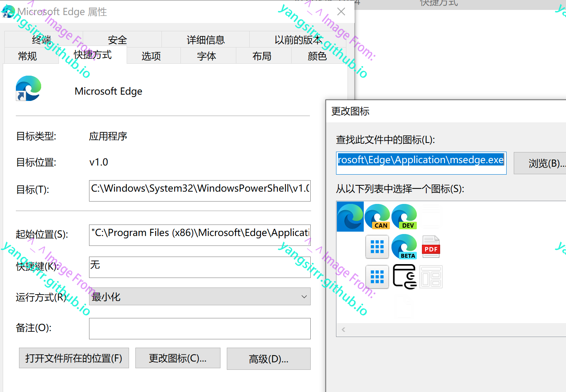This screenshot has height=392, width=566.
Task: Select the 快捷方式 tab
Action: coord(93,55)
